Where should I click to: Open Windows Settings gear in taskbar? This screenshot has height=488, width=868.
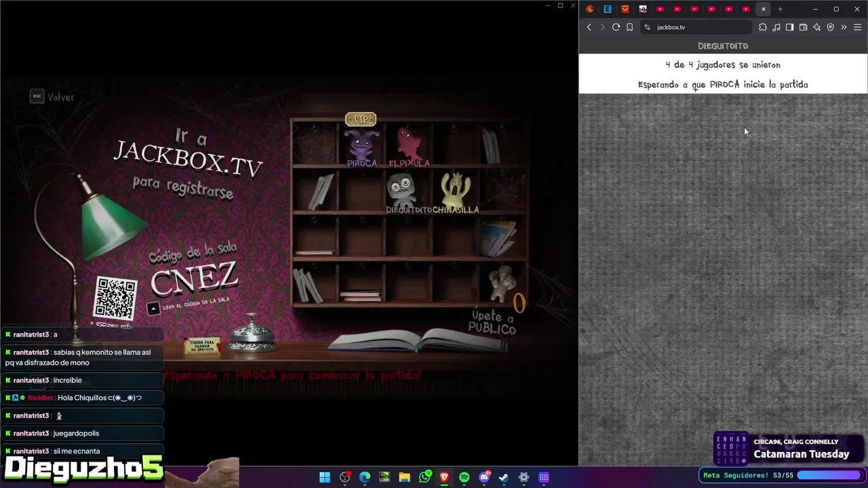click(x=524, y=477)
